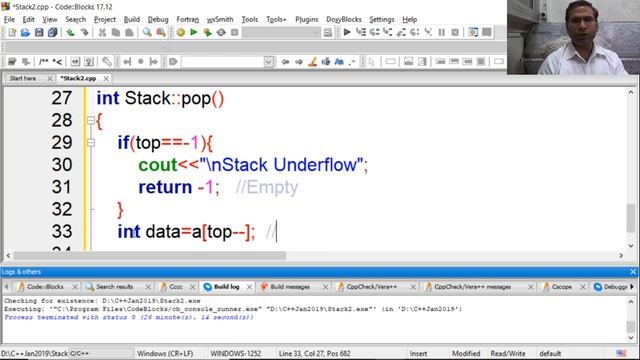
Task: Abort build using stop icon
Action: [x=234, y=32]
